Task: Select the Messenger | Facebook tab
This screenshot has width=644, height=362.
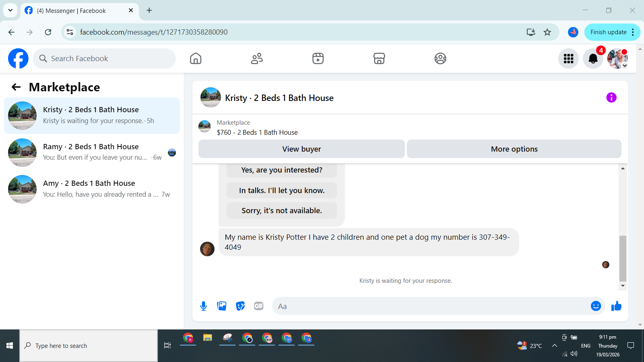Action: click(x=79, y=10)
